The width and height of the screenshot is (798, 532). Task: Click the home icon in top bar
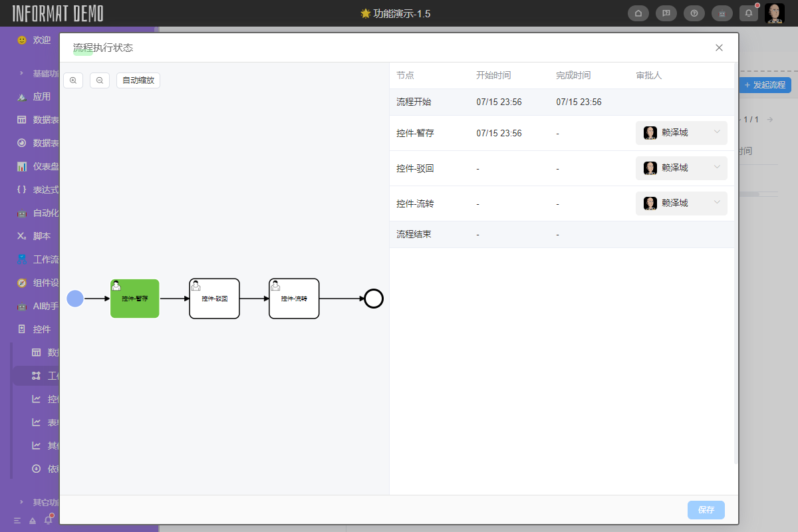[638, 13]
